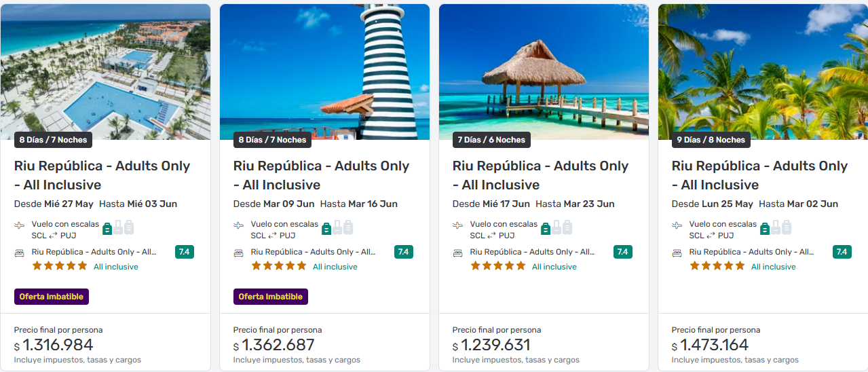This screenshot has height=372, width=868.
Task: Click the 7.4 rating badge on the Mar 09 Jun card
Action: click(403, 252)
